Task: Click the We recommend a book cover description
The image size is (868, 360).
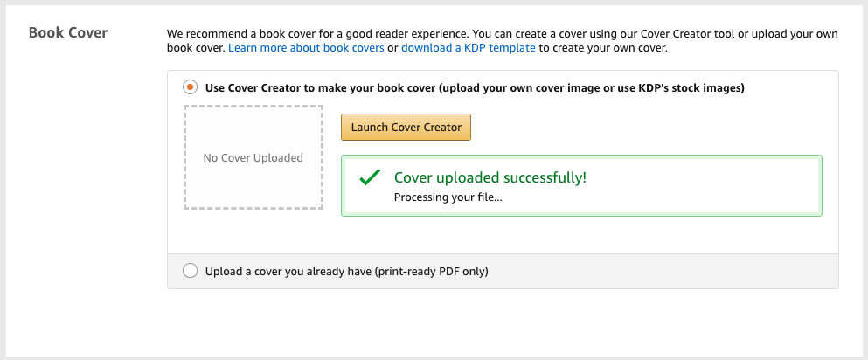Action: coord(437,33)
